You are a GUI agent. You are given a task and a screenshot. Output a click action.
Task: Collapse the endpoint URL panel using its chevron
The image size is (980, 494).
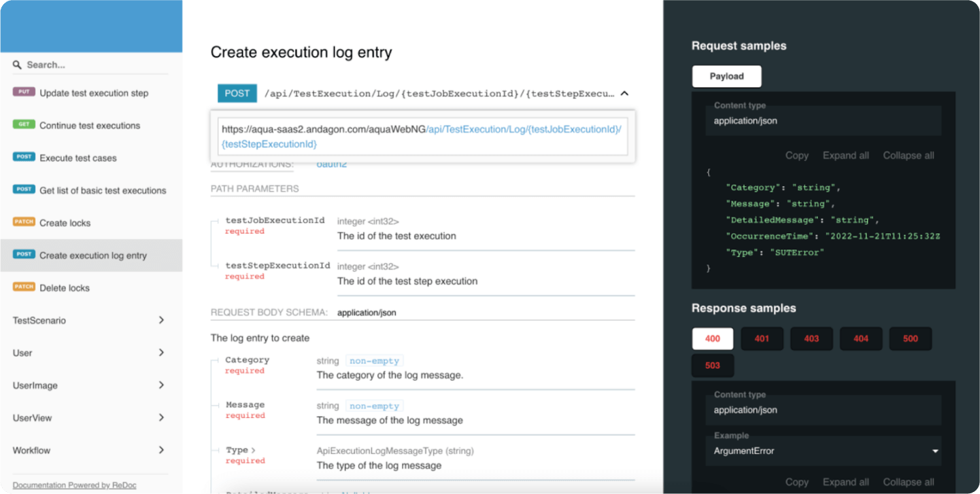[624, 93]
